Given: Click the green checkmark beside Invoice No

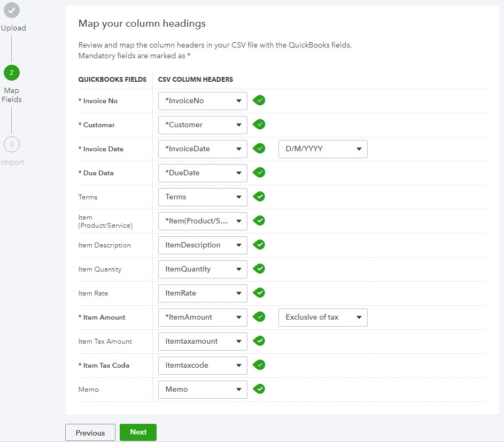Looking at the screenshot, I should click(259, 100).
